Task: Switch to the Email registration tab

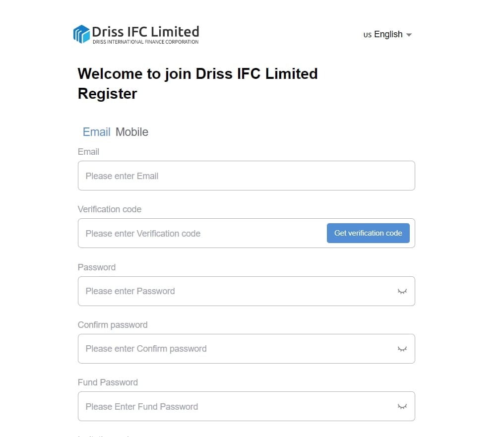Action: pyautogui.click(x=96, y=132)
